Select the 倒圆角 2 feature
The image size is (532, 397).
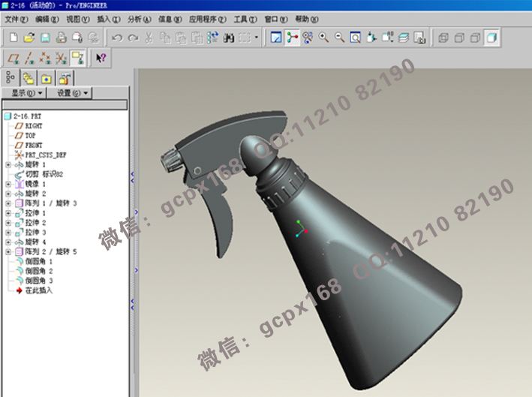pyautogui.click(x=40, y=271)
